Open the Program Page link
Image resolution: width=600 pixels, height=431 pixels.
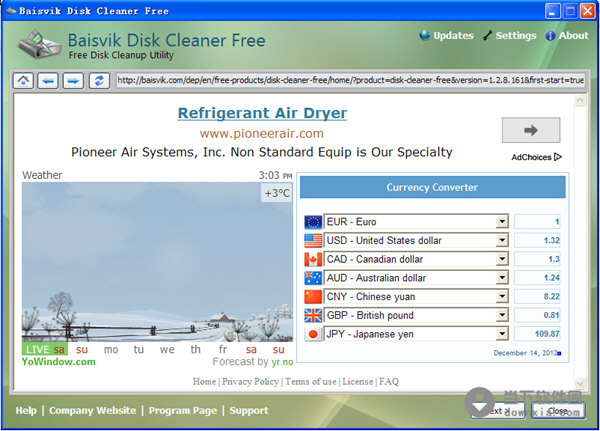tap(183, 410)
